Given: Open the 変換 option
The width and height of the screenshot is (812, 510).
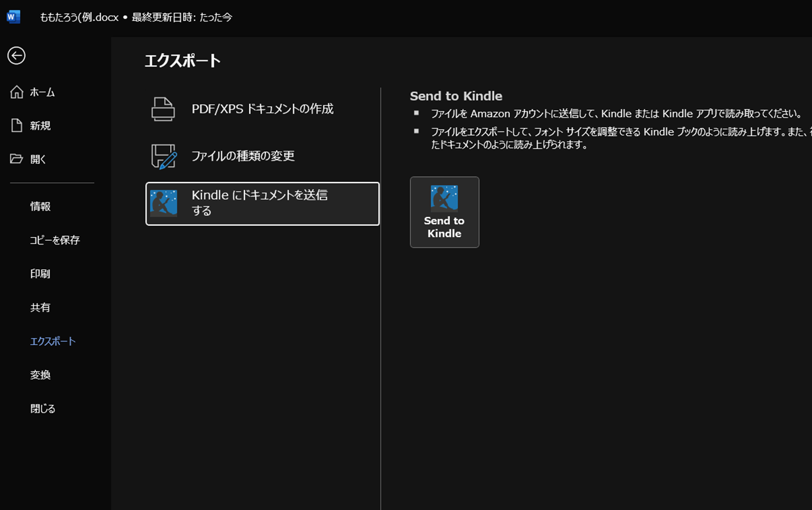Looking at the screenshot, I should click(x=40, y=375).
